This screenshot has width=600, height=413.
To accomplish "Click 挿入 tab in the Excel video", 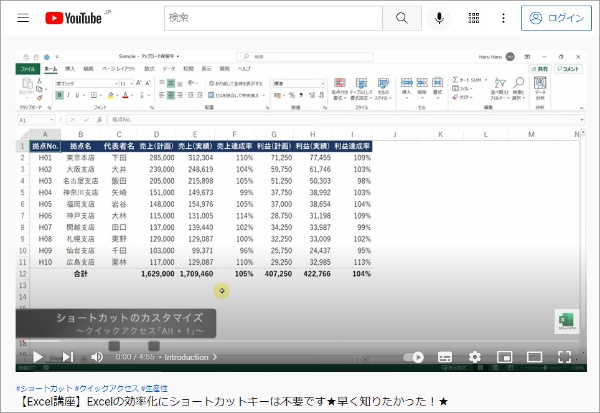I will pyautogui.click(x=70, y=69).
